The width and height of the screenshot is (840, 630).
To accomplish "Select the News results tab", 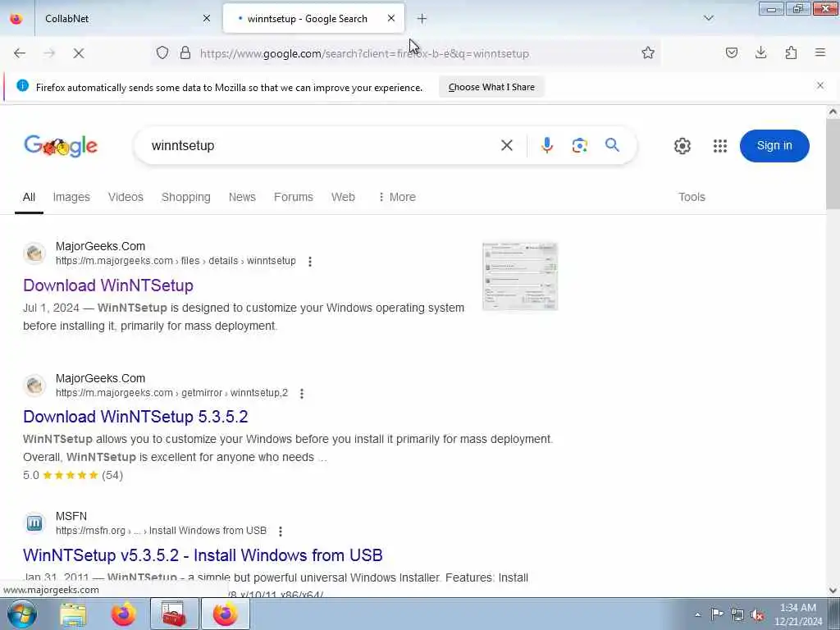I will click(x=242, y=197).
